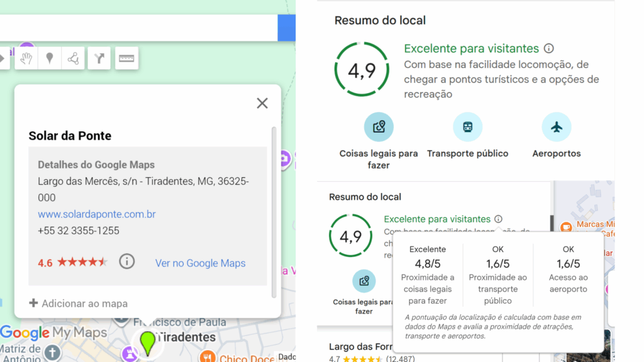Select the Add marker tool
The height and width of the screenshot is (362, 644).
coord(50,58)
